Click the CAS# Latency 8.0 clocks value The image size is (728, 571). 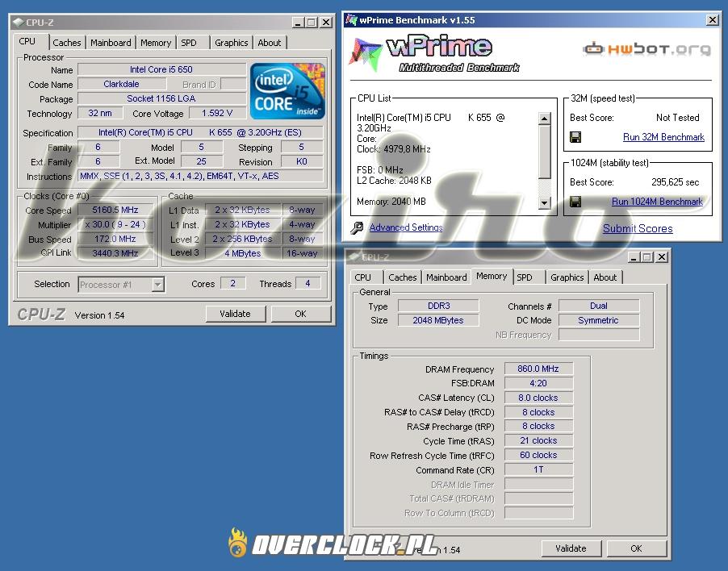pos(538,398)
